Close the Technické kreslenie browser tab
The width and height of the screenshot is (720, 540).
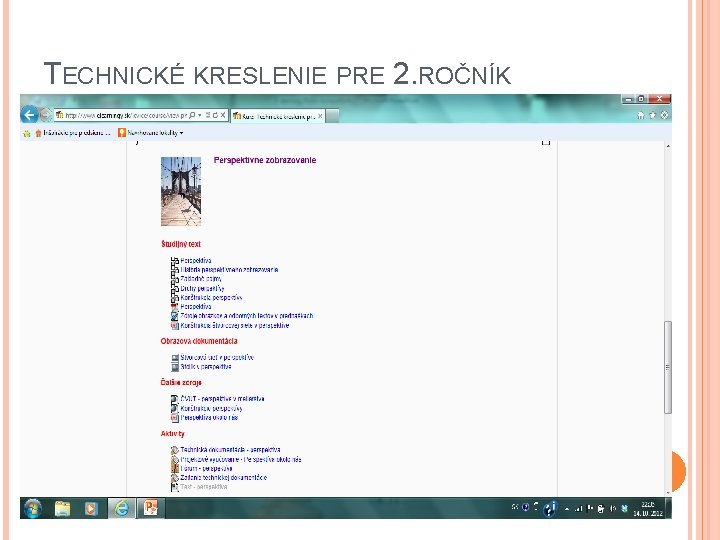pyautogui.click(x=320, y=116)
